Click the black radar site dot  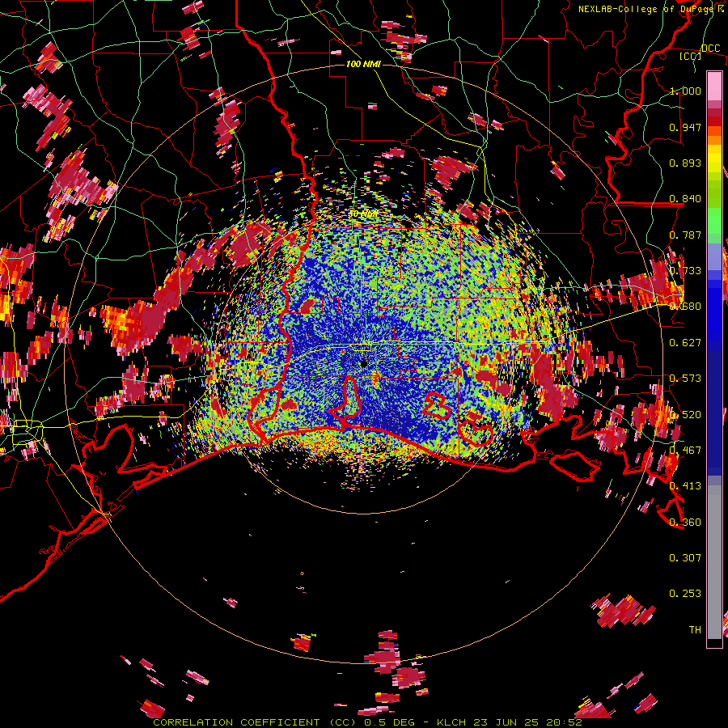click(363, 363)
